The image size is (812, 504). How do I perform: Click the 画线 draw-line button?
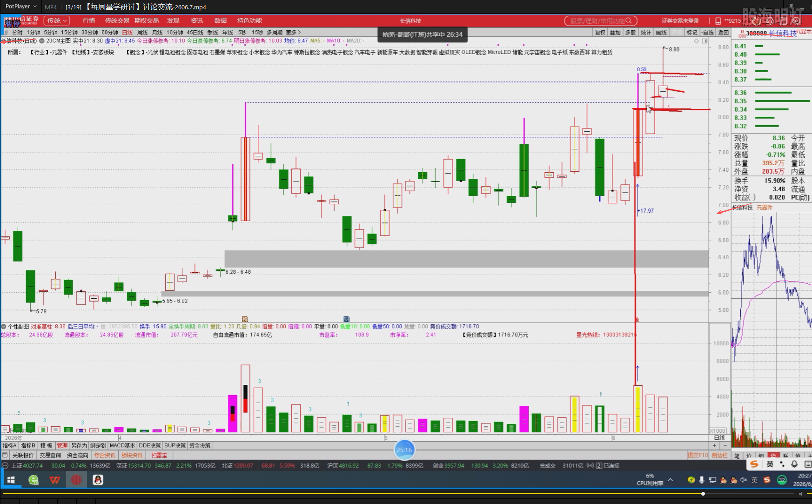pos(661,33)
